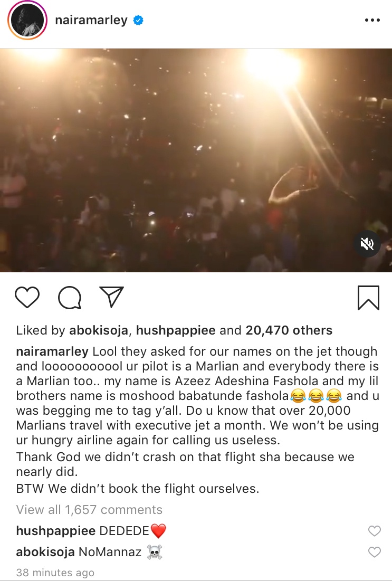Open nairamarley's profile picture story
392x581 pixels.
click(x=27, y=20)
